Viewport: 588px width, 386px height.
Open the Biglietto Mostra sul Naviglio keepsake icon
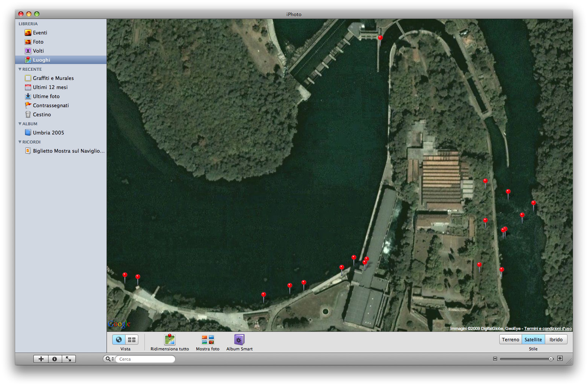tap(28, 151)
